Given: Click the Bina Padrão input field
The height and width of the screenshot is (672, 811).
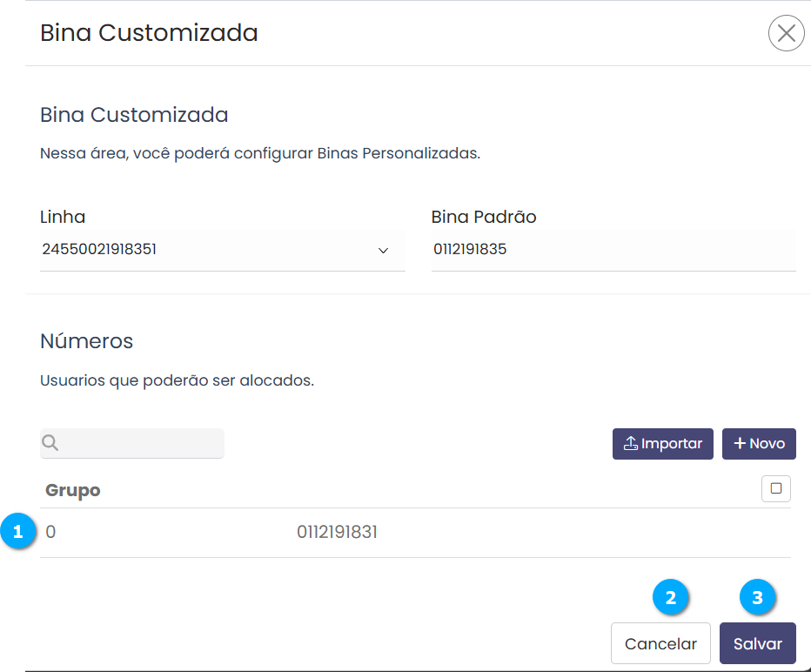Looking at the screenshot, I should pos(613,250).
